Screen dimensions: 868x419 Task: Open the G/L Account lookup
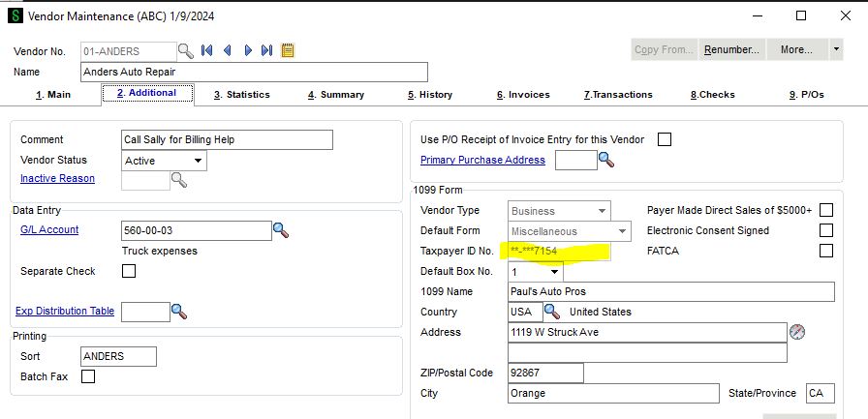(x=281, y=230)
